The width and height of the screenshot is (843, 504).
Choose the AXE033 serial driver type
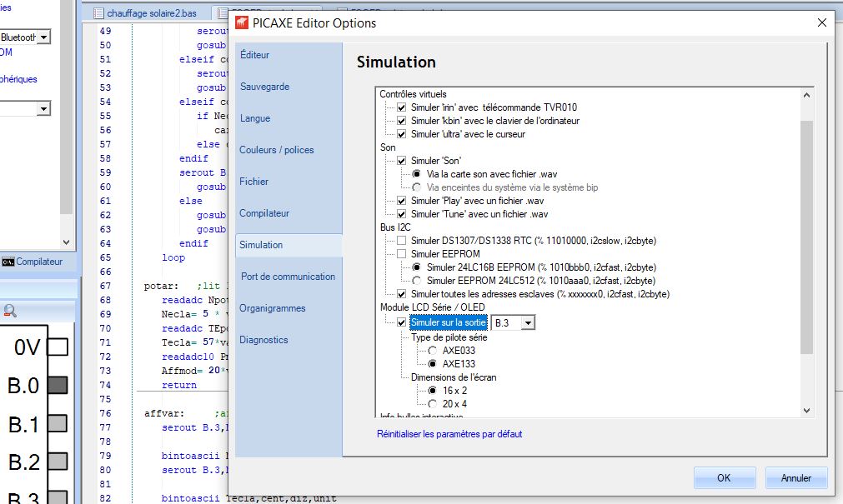click(432, 351)
